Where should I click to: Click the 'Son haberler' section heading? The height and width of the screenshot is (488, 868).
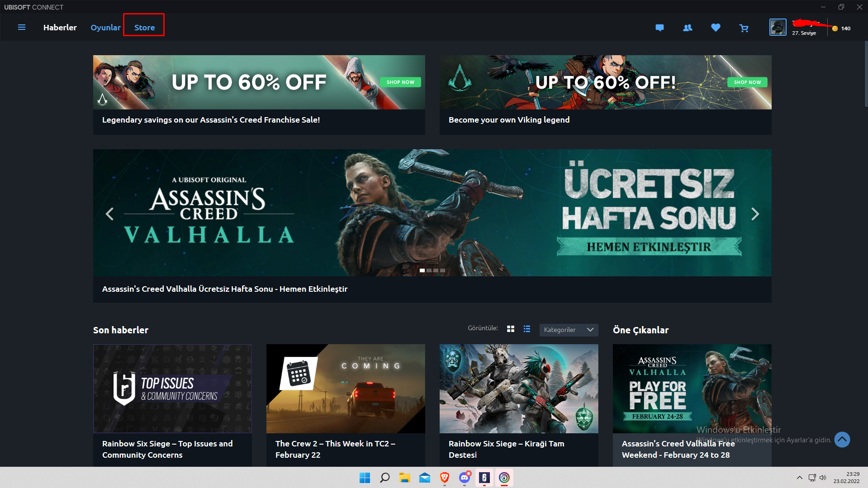pos(121,330)
